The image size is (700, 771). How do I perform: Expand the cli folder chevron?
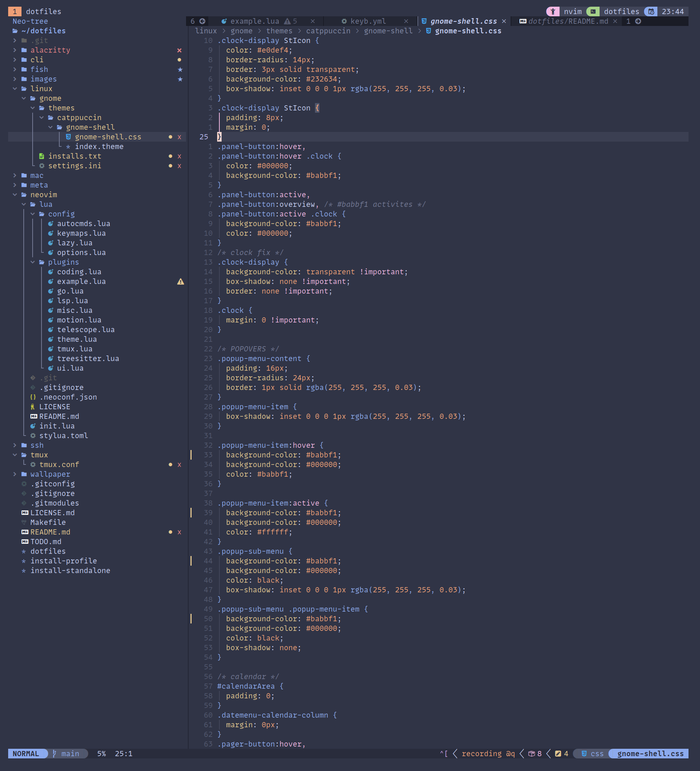(x=14, y=60)
